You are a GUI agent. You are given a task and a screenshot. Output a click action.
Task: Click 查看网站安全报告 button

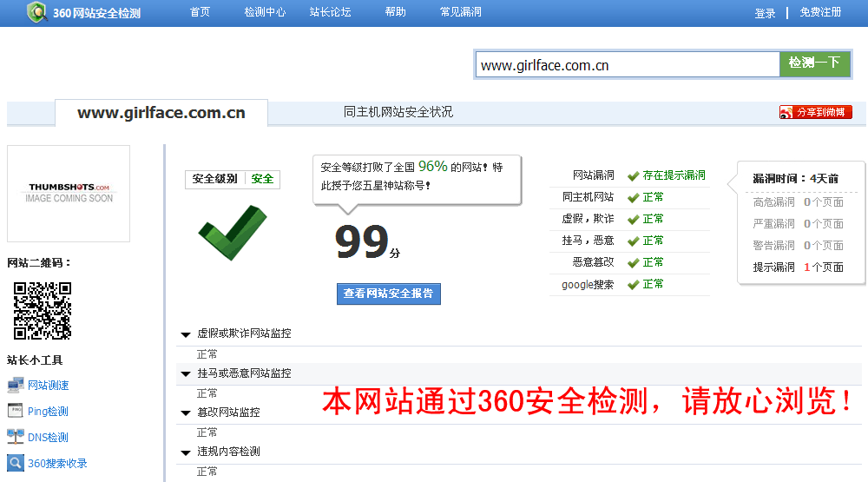(388, 294)
